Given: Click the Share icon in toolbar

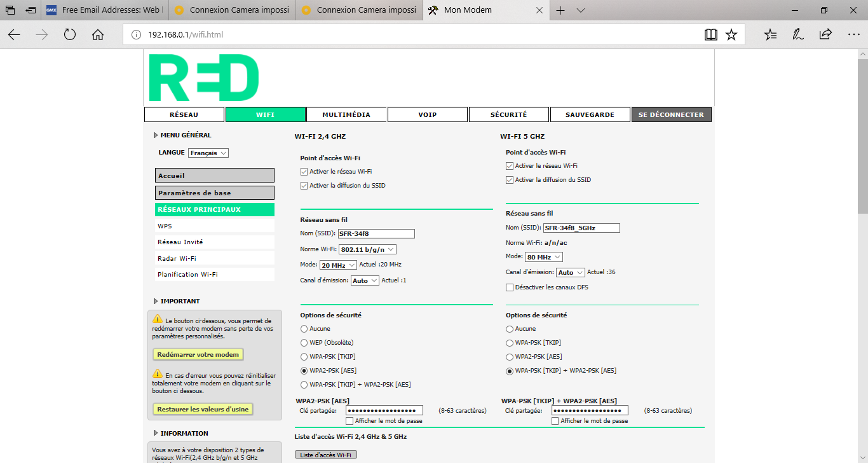Looking at the screenshot, I should tap(825, 35).
